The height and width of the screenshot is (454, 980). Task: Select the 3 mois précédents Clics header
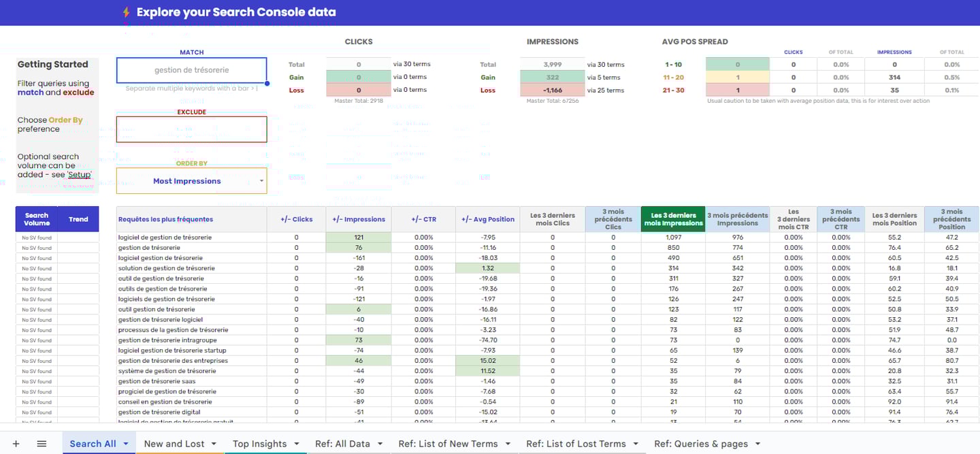612,219
